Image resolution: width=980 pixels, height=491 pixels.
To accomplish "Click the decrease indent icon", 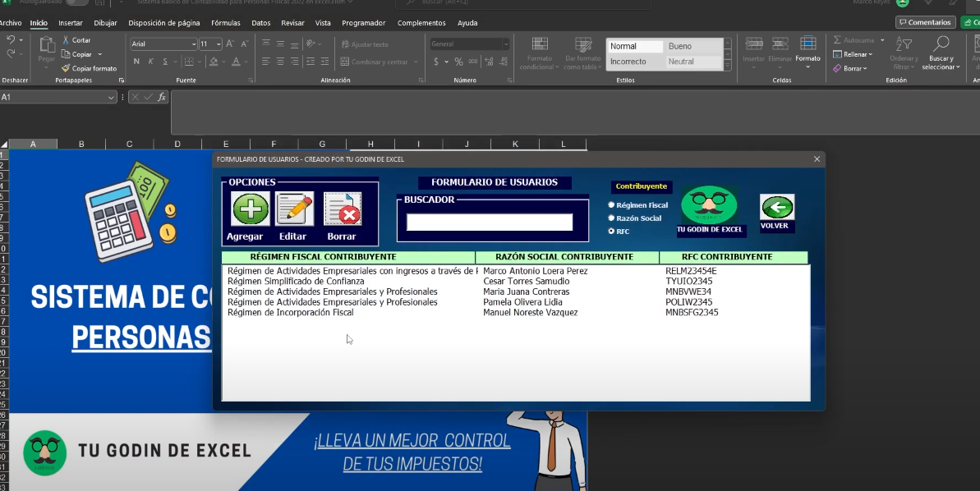I will pyautogui.click(x=310, y=62).
